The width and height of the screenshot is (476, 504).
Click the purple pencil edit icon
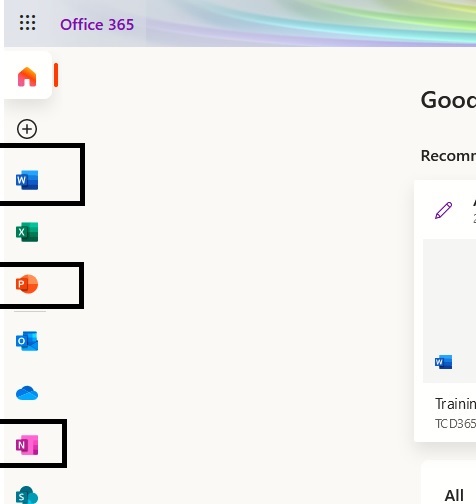(x=444, y=210)
